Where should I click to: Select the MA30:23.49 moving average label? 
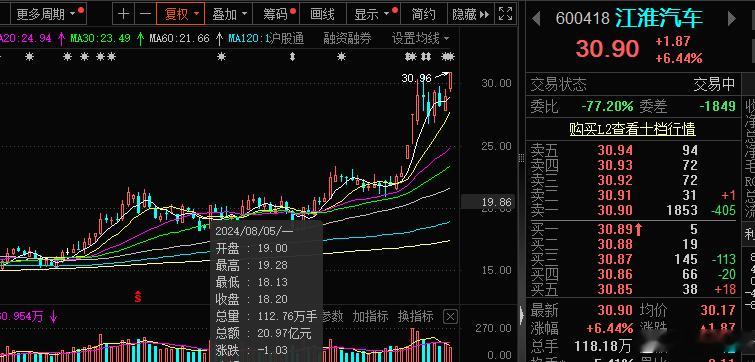(x=101, y=39)
